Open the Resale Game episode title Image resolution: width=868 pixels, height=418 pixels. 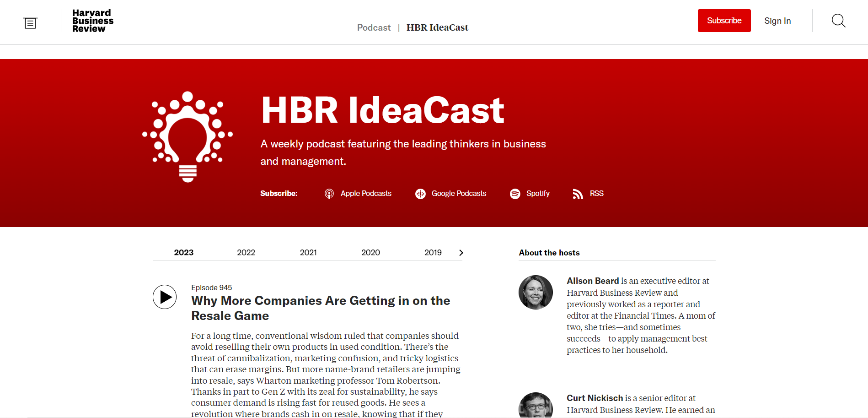(x=320, y=308)
